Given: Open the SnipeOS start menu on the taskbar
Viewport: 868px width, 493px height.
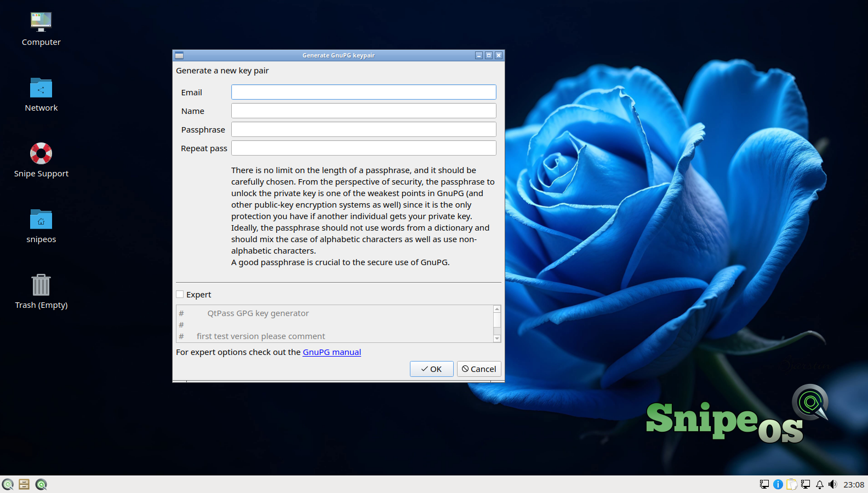Looking at the screenshot, I should pyautogui.click(x=8, y=484).
